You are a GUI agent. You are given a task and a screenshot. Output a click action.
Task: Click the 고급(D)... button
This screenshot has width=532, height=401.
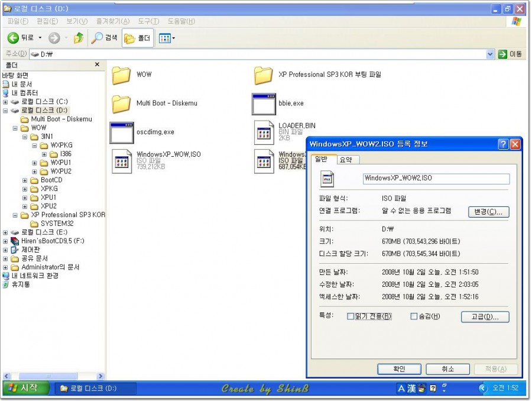(485, 317)
